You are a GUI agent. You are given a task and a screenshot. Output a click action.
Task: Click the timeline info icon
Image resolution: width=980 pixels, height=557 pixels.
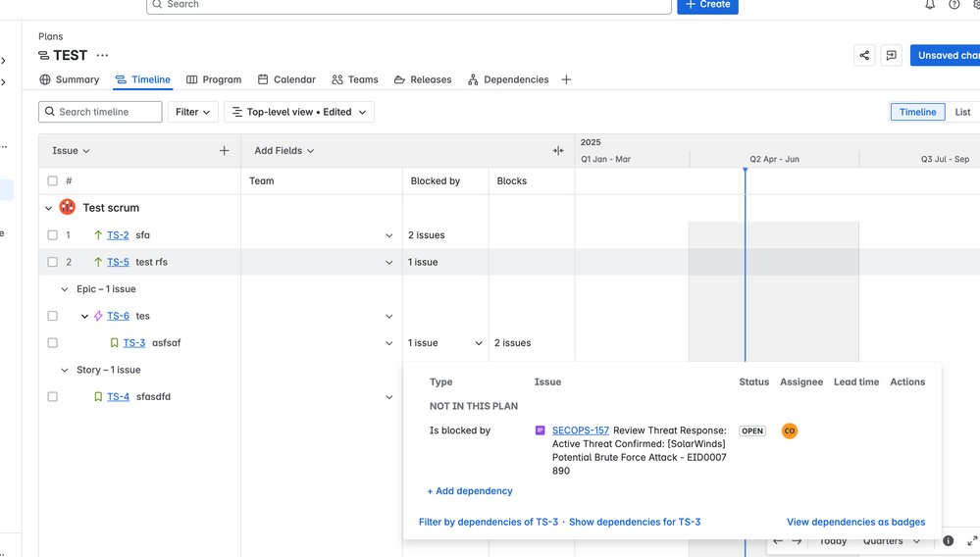[949, 540]
